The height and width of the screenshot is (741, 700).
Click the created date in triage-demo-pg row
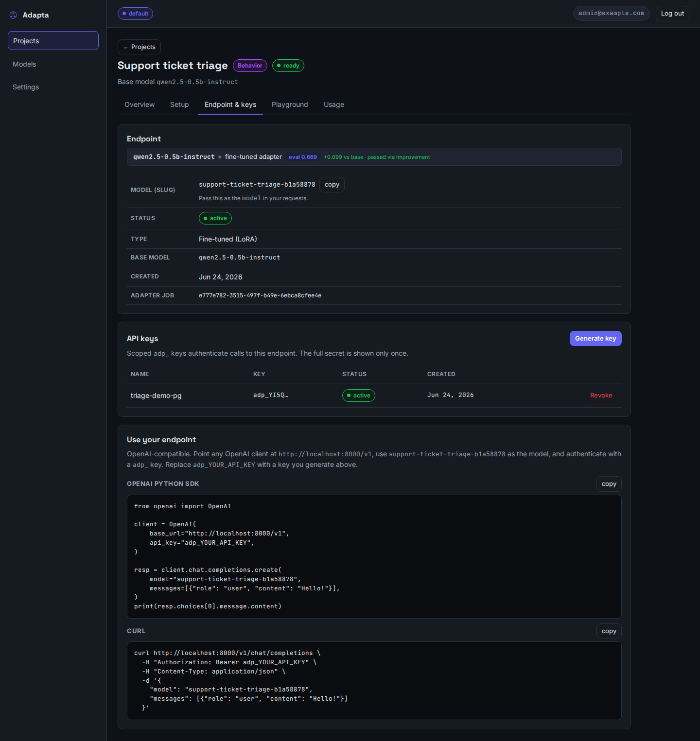tap(451, 395)
